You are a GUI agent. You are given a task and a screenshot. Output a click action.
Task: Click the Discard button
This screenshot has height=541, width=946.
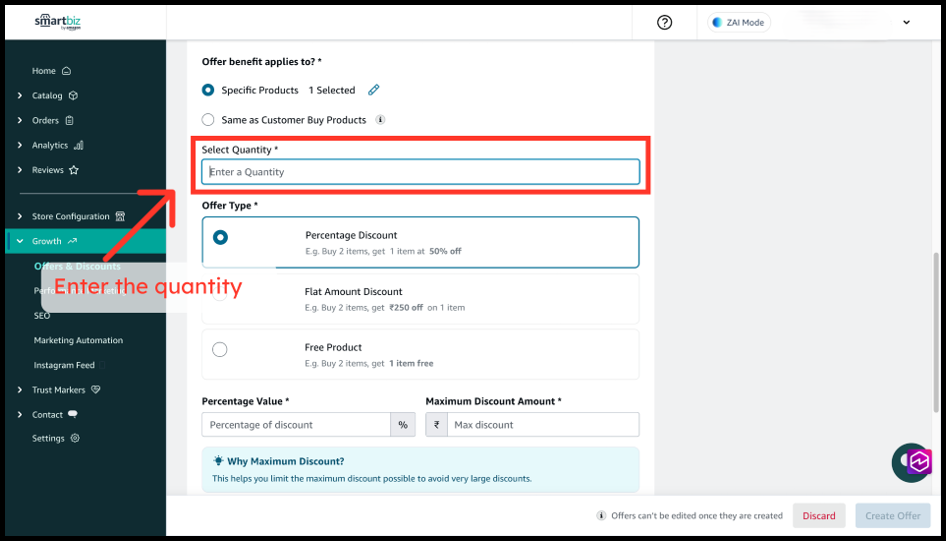click(x=818, y=516)
